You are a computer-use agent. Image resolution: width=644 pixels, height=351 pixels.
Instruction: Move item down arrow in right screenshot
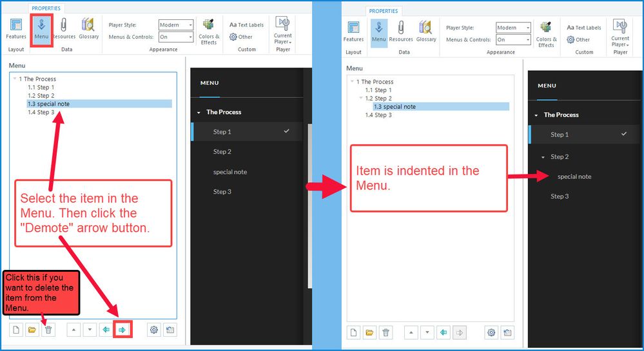427,332
